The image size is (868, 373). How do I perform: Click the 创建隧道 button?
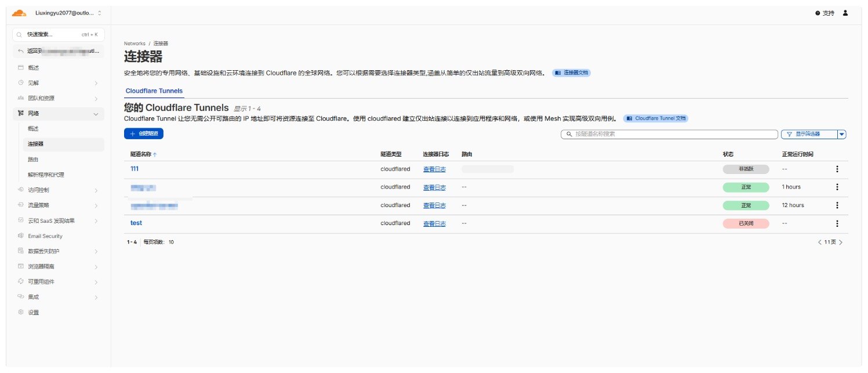coord(144,134)
